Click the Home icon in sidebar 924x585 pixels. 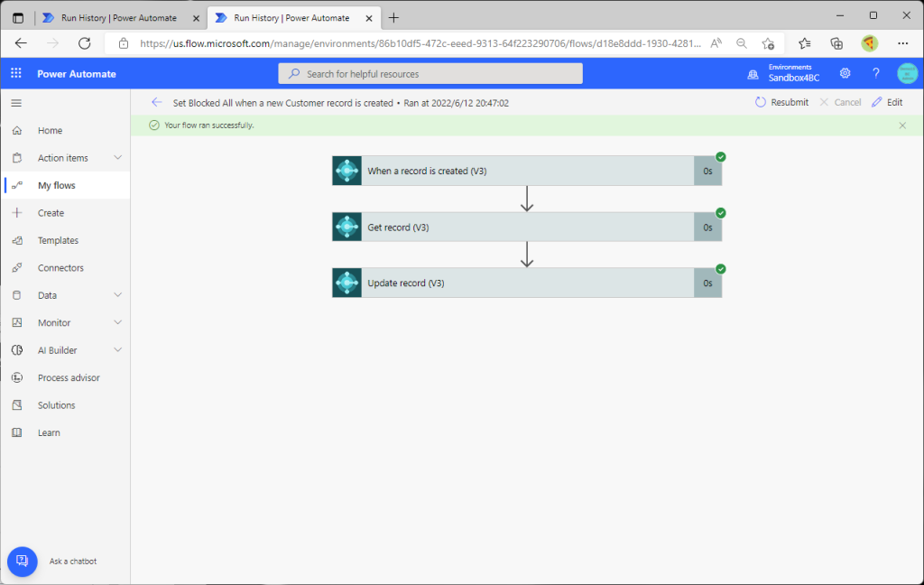[x=17, y=130]
